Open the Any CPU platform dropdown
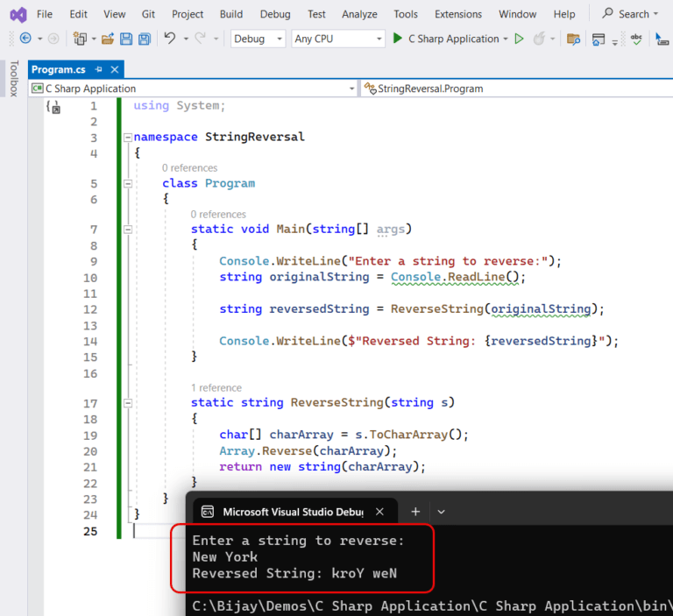 pyautogui.click(x=337, y=39)
